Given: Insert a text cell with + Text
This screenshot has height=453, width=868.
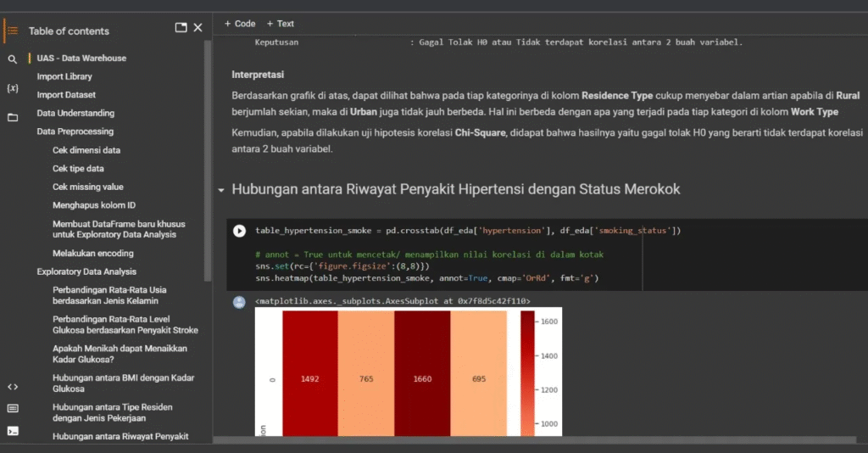Looking at the screenshot, I should tap(281, 24).
